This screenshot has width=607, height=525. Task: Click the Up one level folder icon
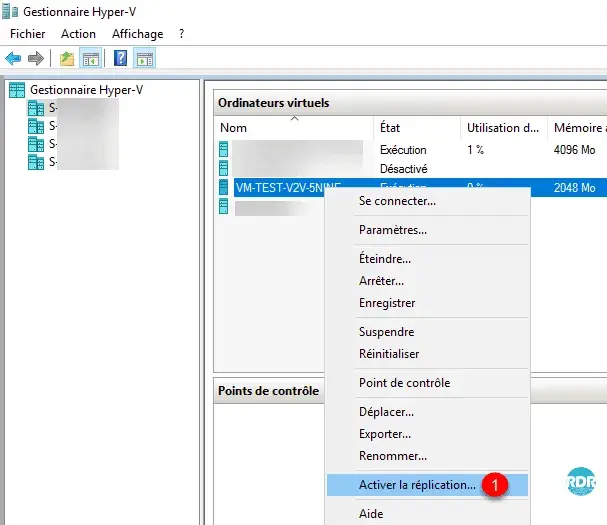point(67,58)
